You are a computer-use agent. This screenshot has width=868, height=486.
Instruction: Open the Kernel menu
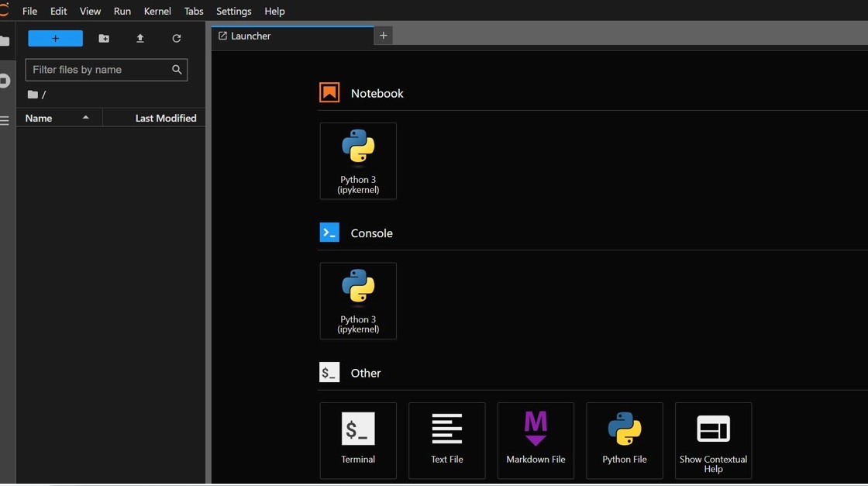[157, 11]
